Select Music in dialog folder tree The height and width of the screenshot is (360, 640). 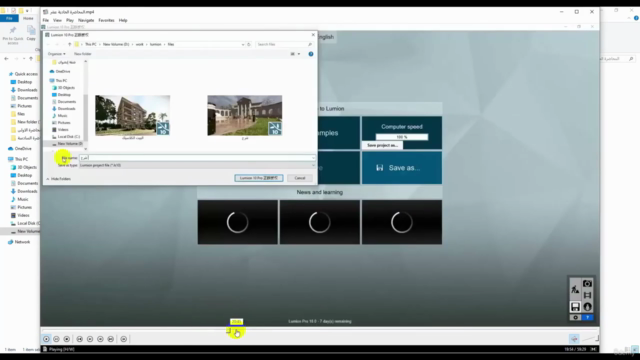click(60, 116)
